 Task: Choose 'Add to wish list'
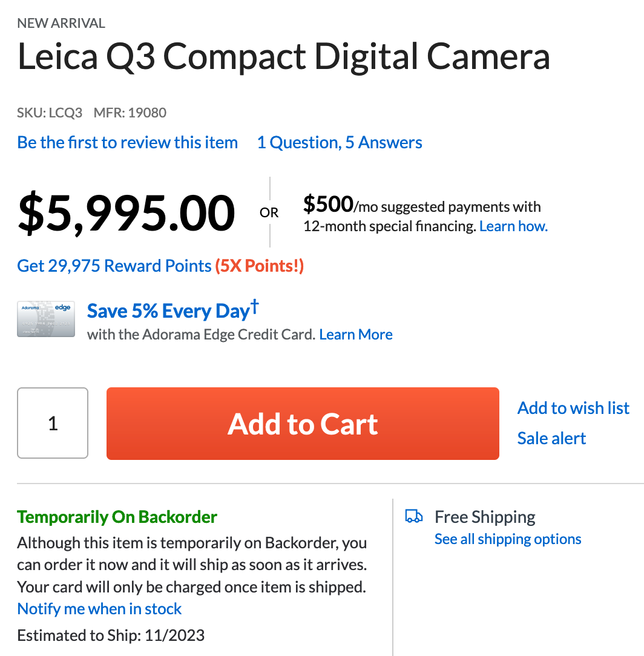pos(573,408)
